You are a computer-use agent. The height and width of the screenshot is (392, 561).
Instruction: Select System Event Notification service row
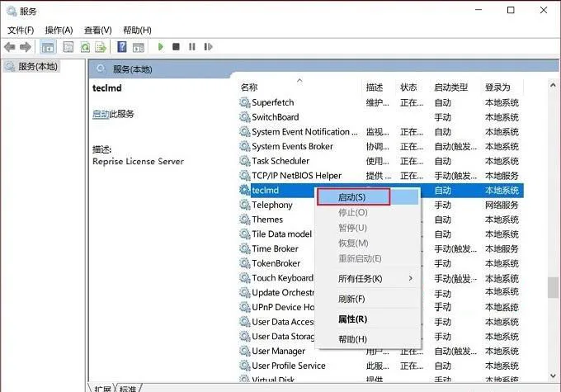379,132
